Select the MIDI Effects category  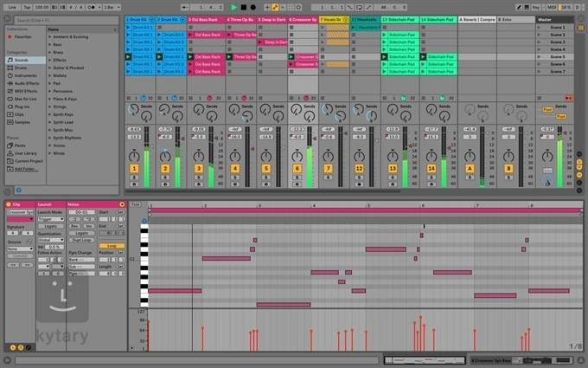[25, 91]
